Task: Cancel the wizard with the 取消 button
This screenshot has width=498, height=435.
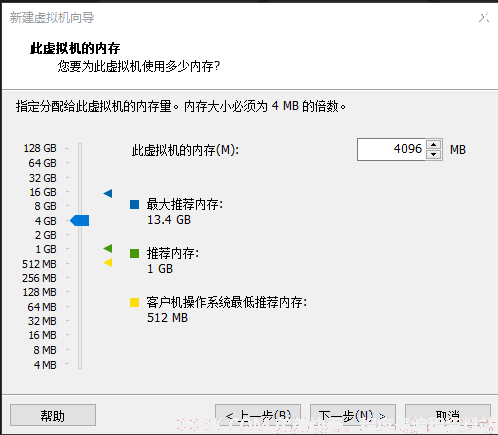Action: point(448,415)
